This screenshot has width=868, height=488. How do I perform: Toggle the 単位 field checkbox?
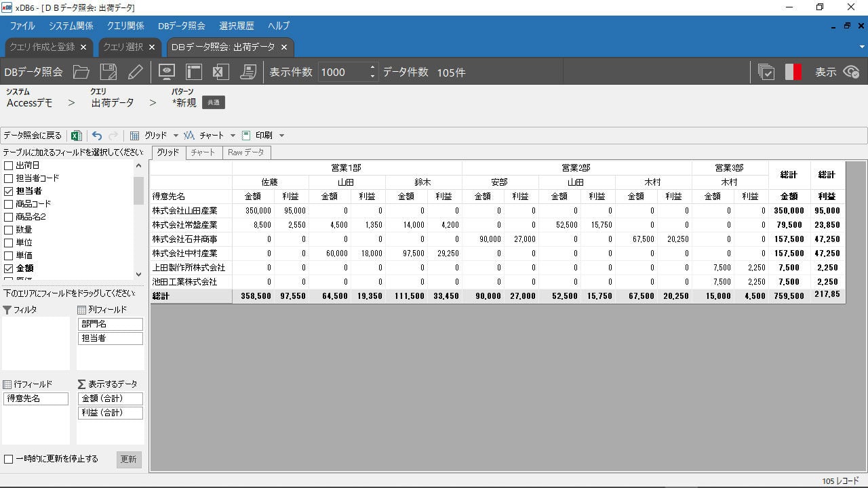click(x=9, y=243)
